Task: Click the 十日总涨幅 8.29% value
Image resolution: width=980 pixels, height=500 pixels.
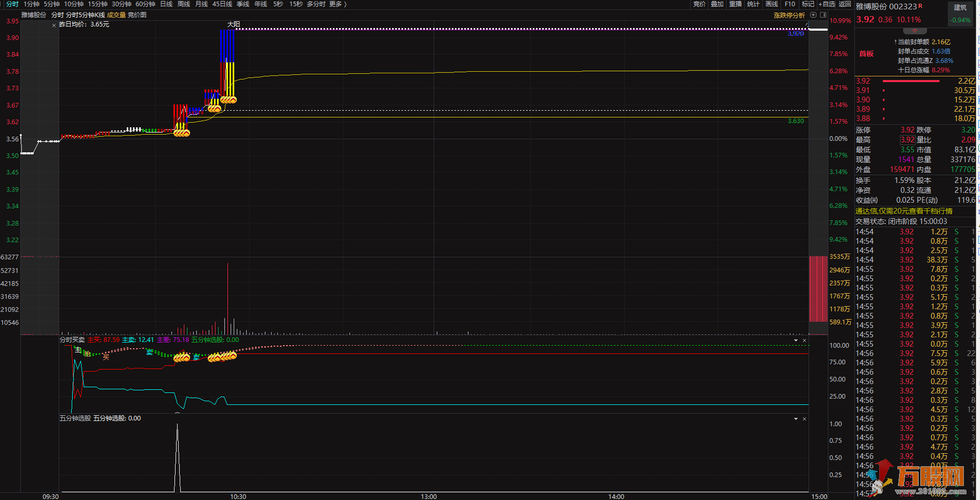Action: (941, 70)
